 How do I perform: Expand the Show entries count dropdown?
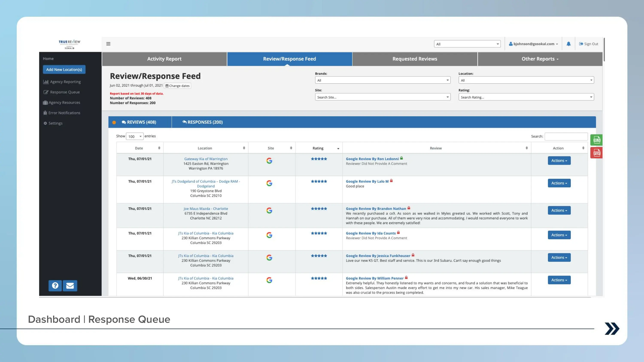[x=135, y=136]
